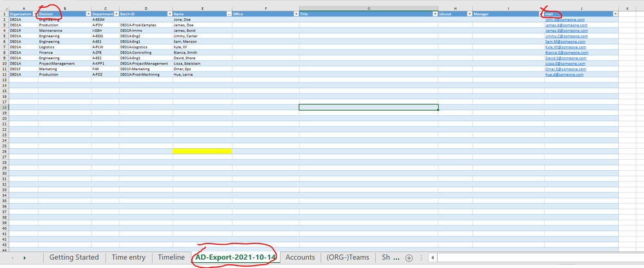Click the 'I-GBH' department cell
This screenshot has width=644, height=268.
(105, 30)
